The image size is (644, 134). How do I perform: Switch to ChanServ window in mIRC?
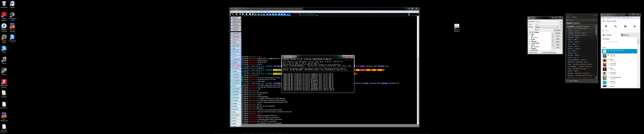pyautogui.click(x=236, y=30)
